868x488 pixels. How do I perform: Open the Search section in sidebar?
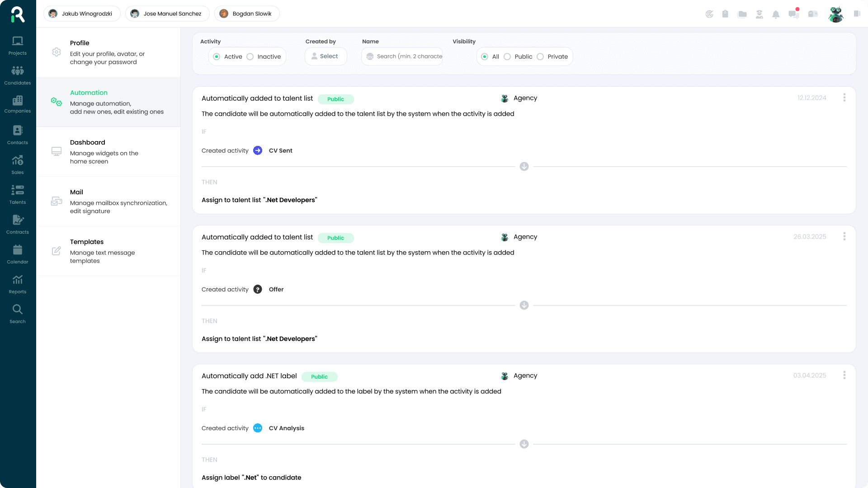tap(18, 314)
